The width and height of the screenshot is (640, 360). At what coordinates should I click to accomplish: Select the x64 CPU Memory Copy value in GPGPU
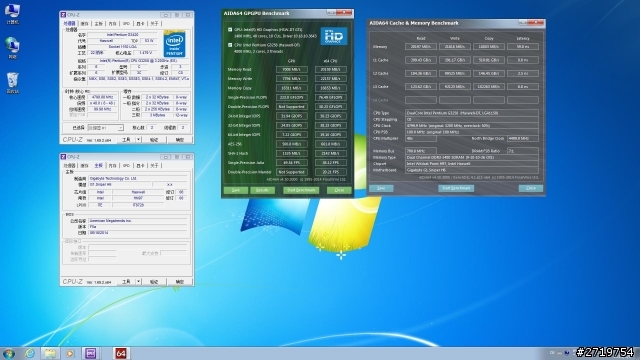click(x=331, y=88)
